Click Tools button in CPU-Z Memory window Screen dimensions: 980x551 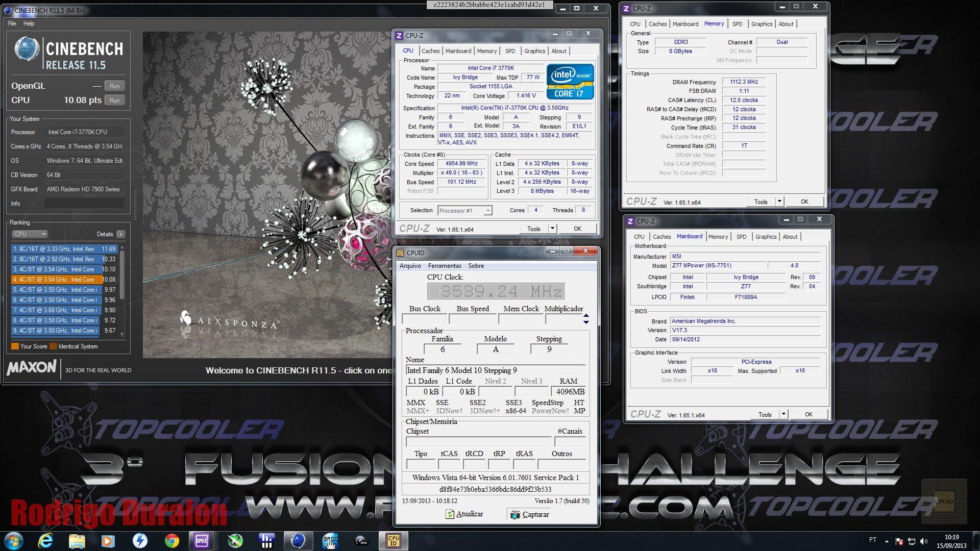(761, 202)
